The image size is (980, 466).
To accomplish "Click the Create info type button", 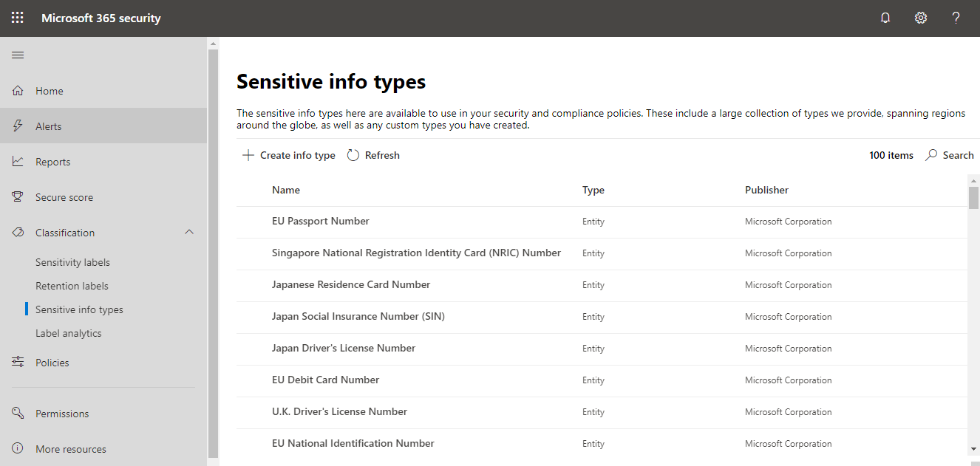I will pos(289,155).
